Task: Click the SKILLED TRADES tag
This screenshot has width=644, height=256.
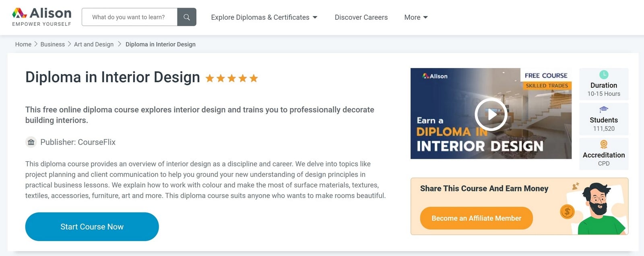Action: tap(547, 85)
